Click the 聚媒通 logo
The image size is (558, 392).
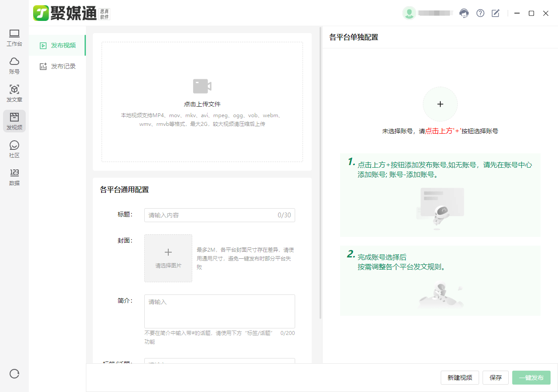click(x=71, y=13)
